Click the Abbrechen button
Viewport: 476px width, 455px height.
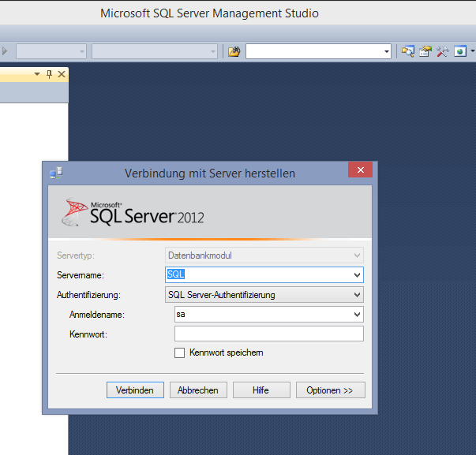click(x=198, y=390)
